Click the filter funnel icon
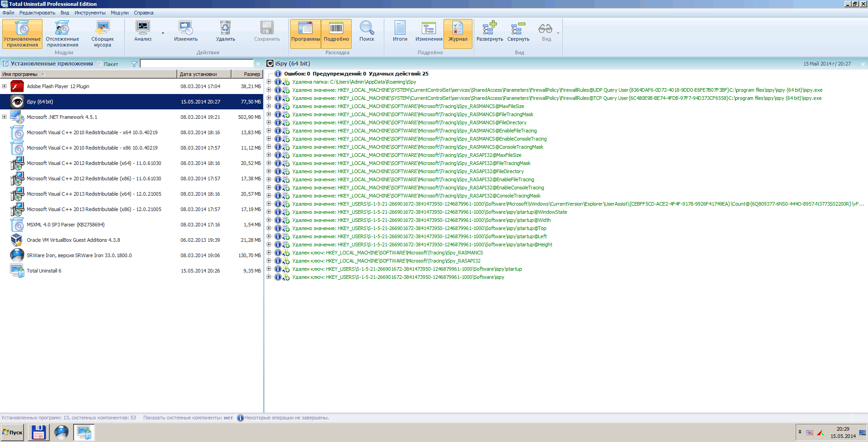Screen dimensions: 868x442 tap(134, 64)
